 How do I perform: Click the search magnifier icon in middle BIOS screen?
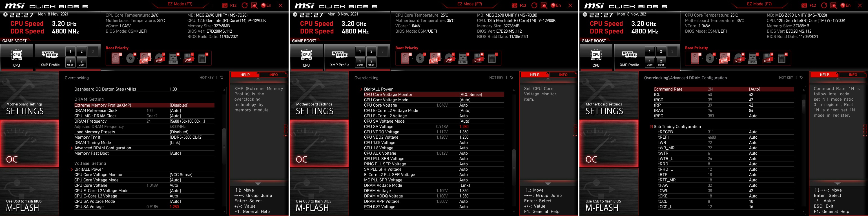(x=544, y=5)
